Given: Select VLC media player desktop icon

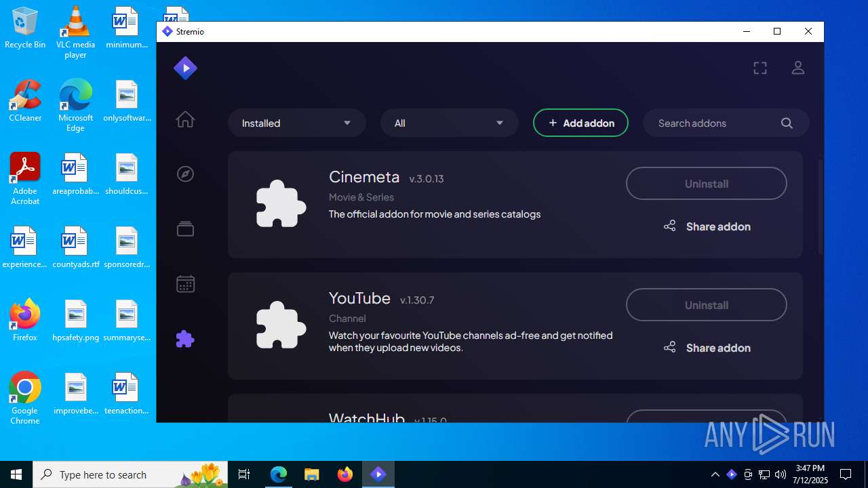Looking at the screenshot, I should (75, 32).
